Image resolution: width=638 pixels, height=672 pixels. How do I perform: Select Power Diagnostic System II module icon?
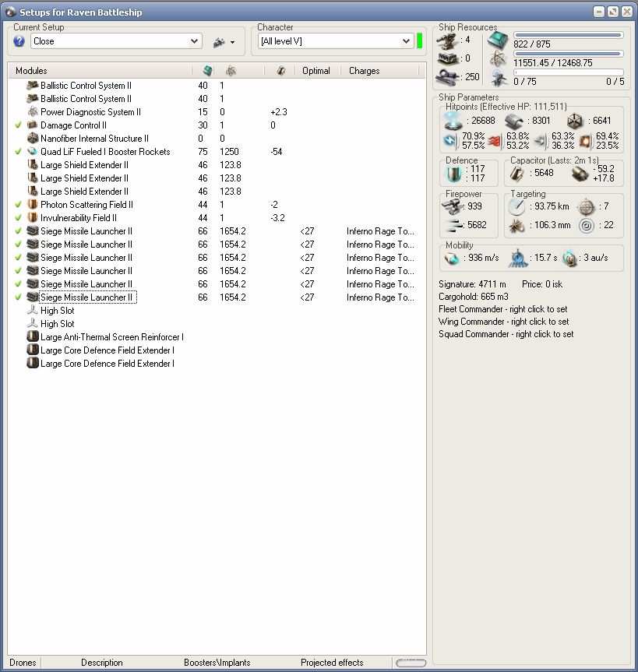(33, 112)
